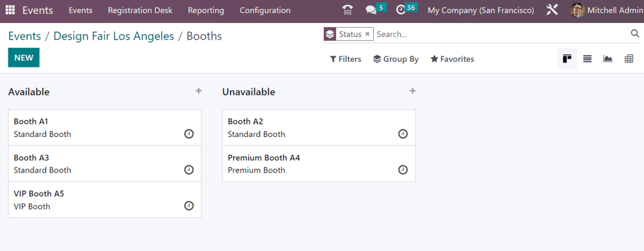The height and width of the screenshot is (251, 644).
Task: Open the apps grid menu icon
Action: 10,10
